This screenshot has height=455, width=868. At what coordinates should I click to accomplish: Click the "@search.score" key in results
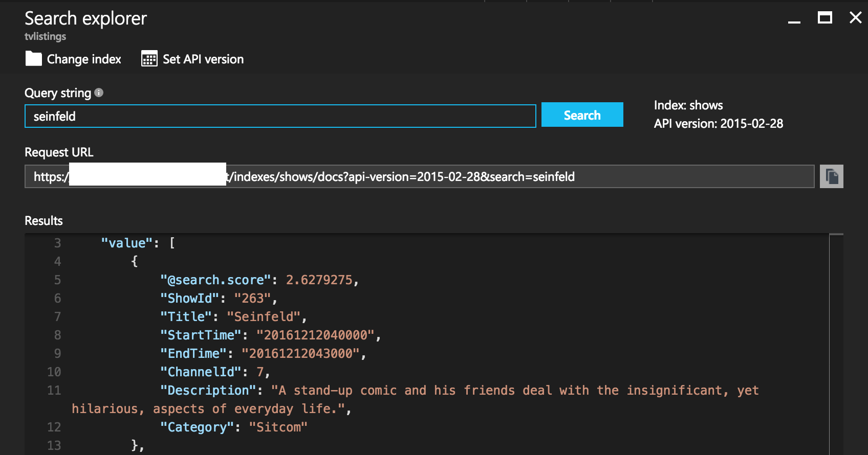coord(215,280)
